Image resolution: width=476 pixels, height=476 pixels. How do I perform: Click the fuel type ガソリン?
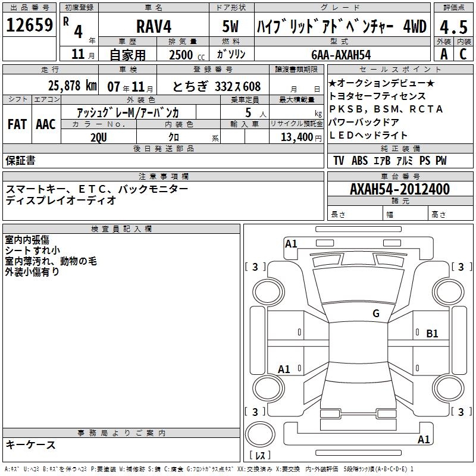coord(231,55)
